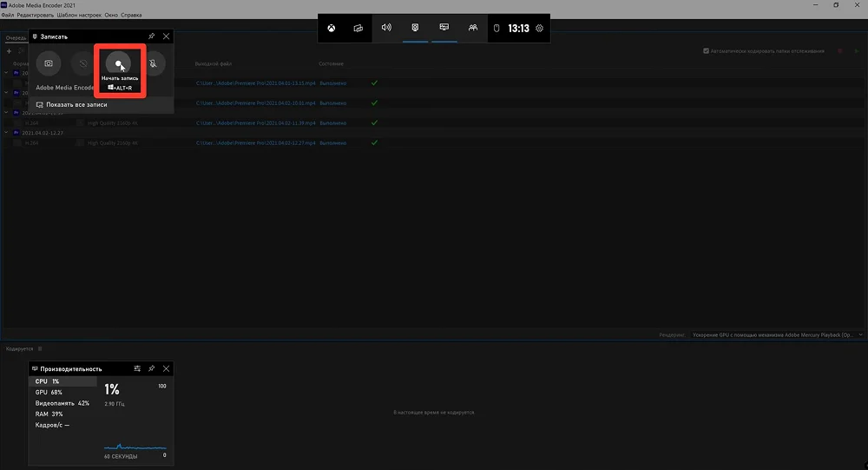This screenshot has width=868, height=470.
Task: Open the Файл menu
Action: tap(8, 16)
